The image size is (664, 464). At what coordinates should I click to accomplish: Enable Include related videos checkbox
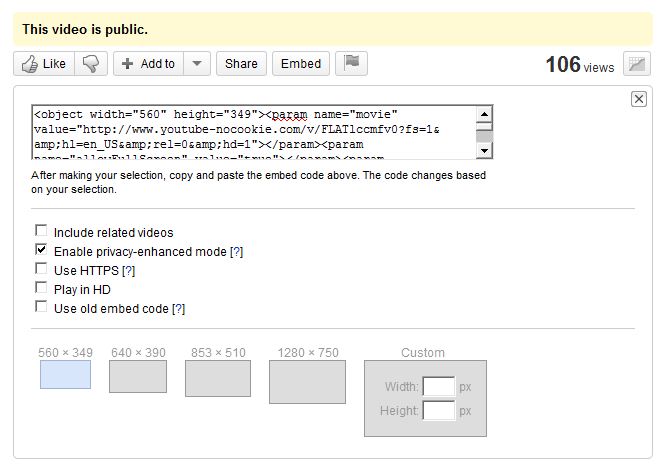(41, 232)
